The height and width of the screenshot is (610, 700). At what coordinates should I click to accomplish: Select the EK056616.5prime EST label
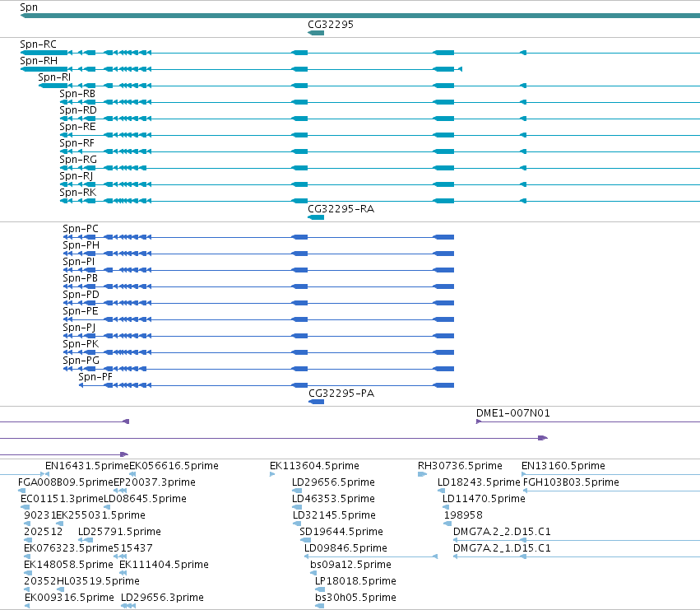(x=174, y=466)
